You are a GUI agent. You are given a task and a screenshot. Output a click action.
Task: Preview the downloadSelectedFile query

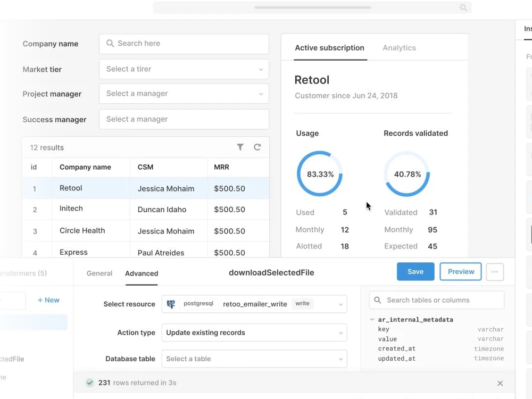tap(460, 271)
